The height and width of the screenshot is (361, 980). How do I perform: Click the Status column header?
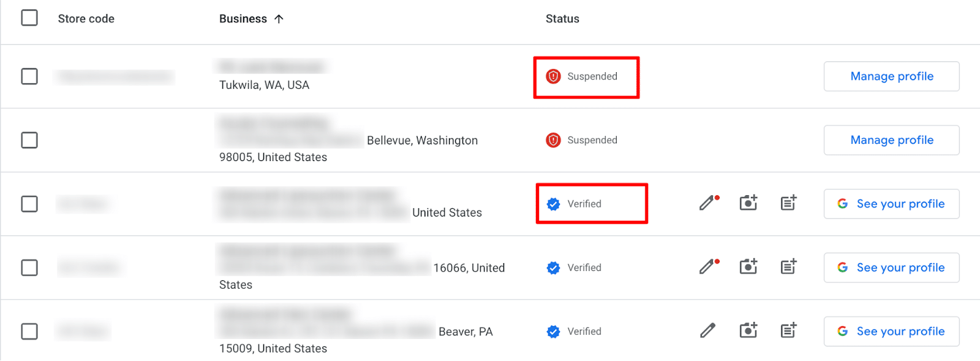click(562, 18)
